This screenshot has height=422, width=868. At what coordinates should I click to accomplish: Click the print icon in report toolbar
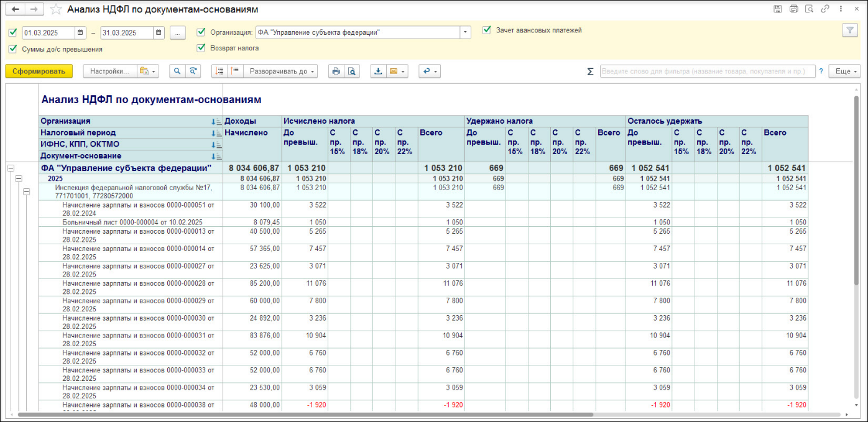[x=336, y=71]
